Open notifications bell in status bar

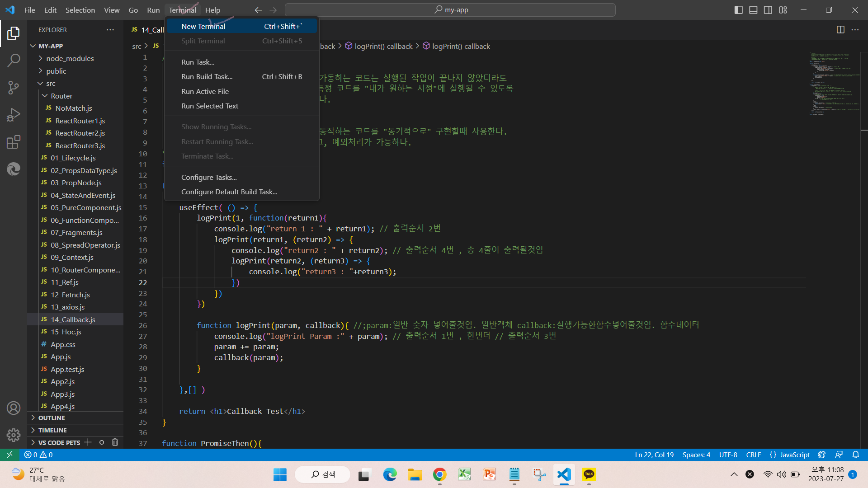(855, 455)
